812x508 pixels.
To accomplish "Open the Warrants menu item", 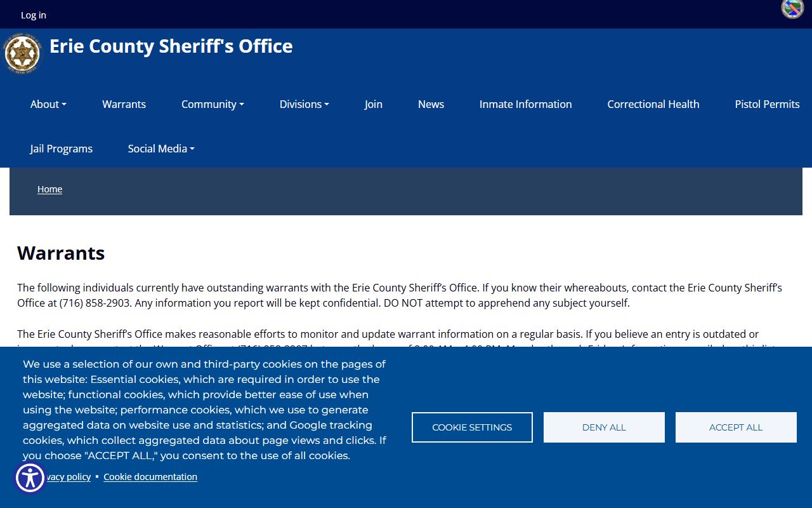I will pos(124,104).
